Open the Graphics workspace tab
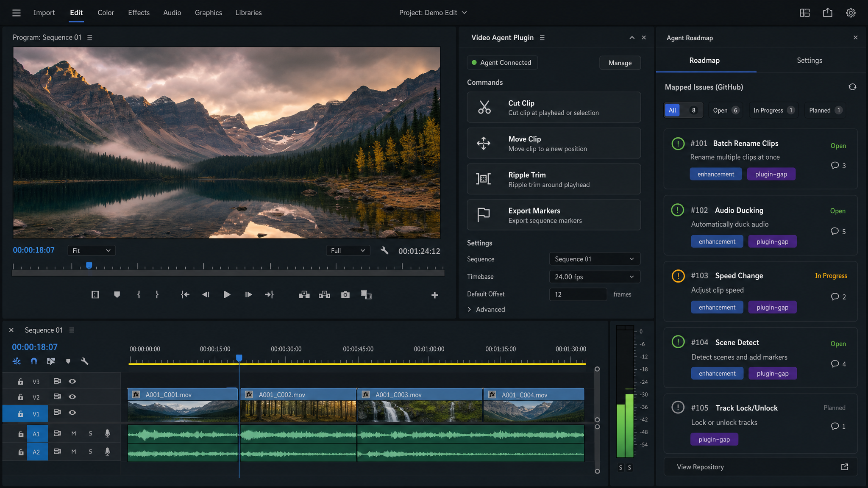868x488 pixels. click(x=208, y=13)
